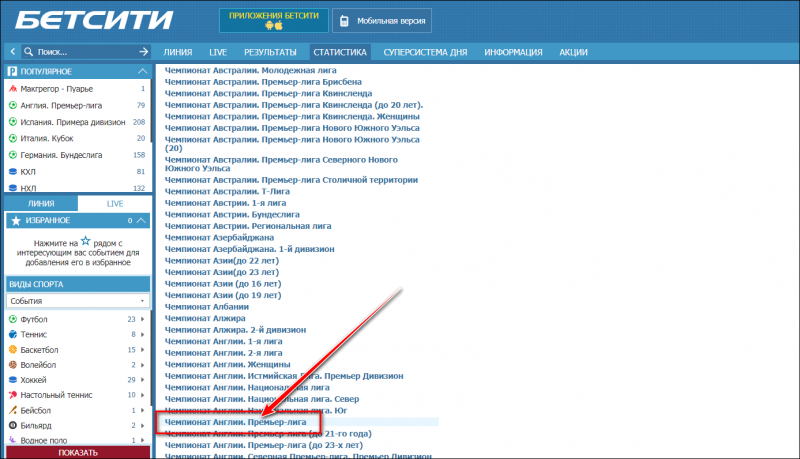800x459 pixels.
Task: Open Чемпионат Австралии. Премьер-лига Брисбена link
Action: pyautogui.click(x=263, y=82)
